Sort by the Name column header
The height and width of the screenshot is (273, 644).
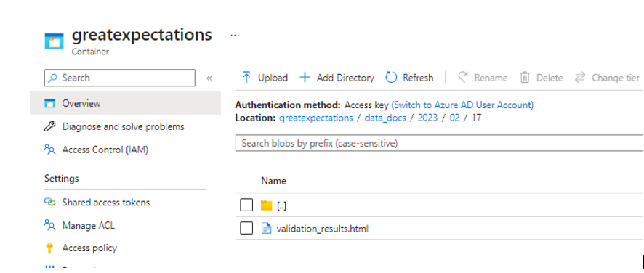(273, 181)
